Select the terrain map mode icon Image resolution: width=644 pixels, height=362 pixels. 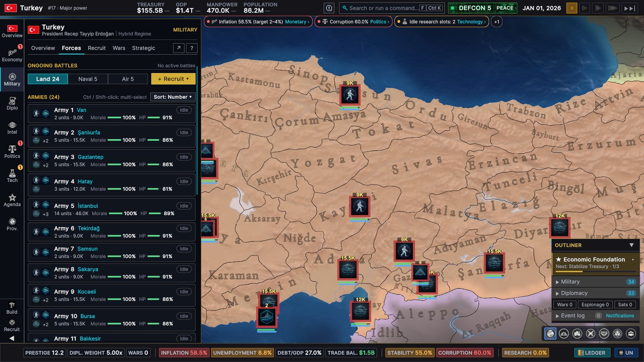564,333
